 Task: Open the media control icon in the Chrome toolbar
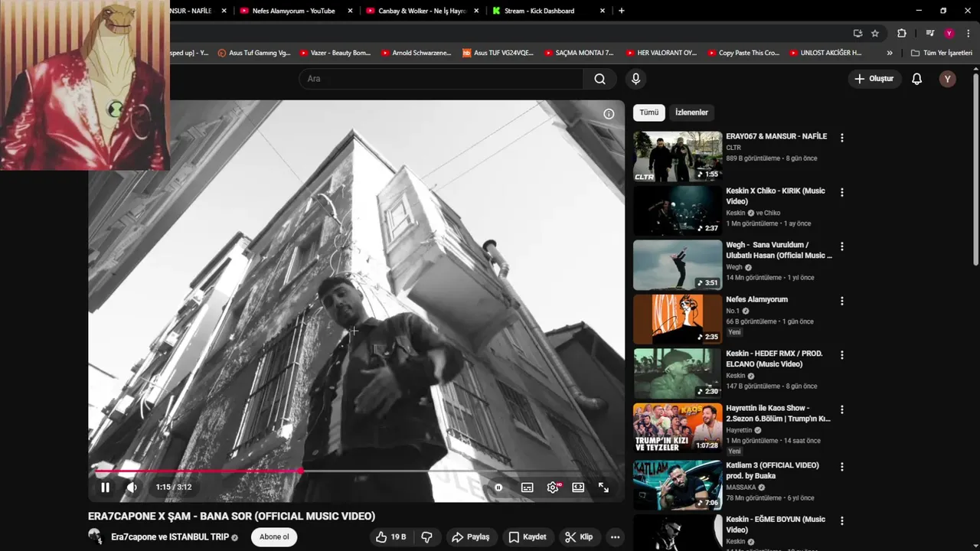coord(929,33)
